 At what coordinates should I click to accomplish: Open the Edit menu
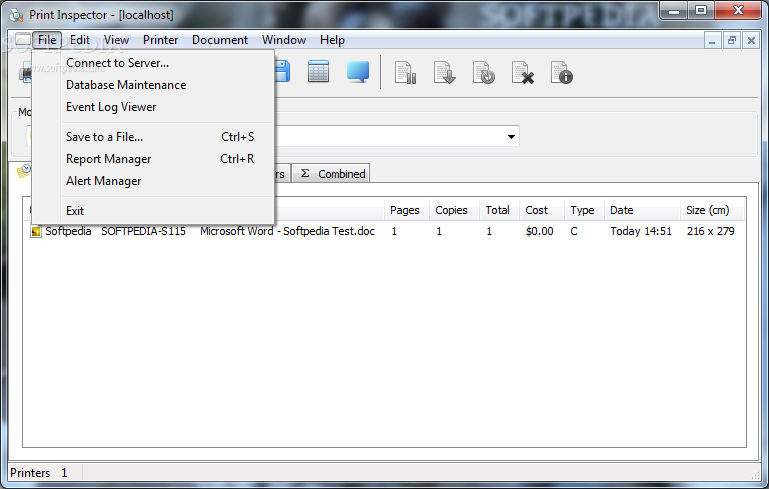tap(79, 40)
